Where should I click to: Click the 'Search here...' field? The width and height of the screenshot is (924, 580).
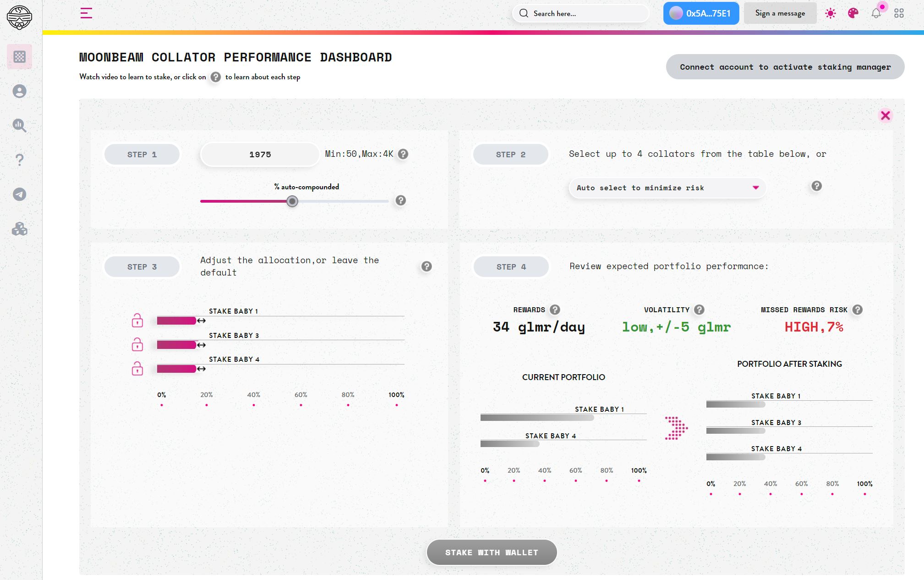pyautogui.click(x=580, y=13)
